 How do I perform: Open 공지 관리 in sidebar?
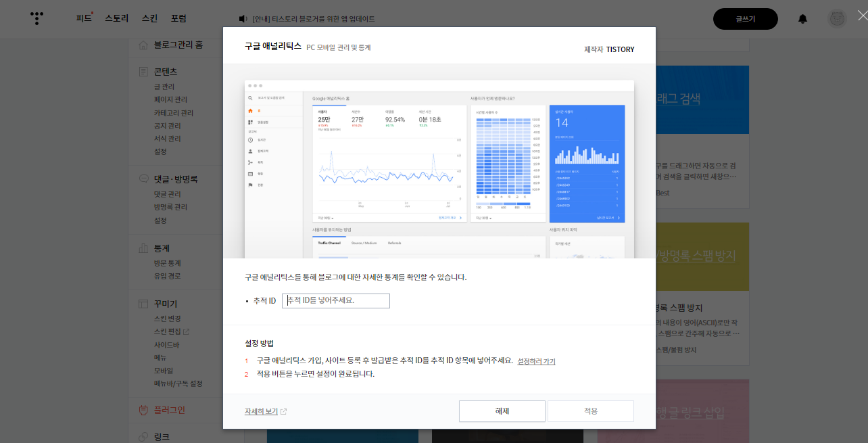point(167,126)
